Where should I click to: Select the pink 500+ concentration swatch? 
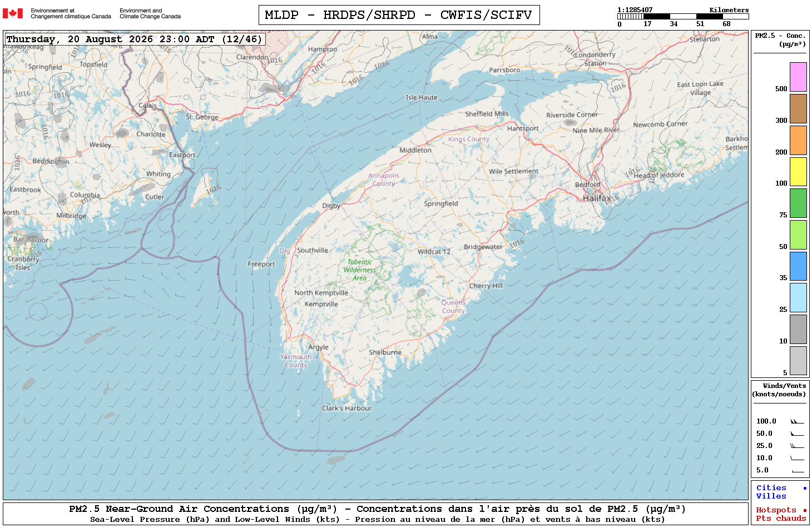click(x=798, y=77)
